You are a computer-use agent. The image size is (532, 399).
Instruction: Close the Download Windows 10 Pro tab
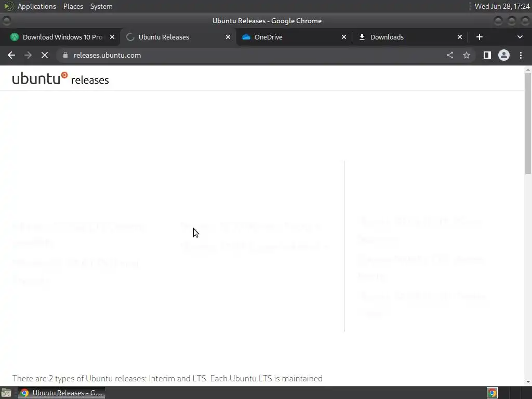tap(112, 37)
